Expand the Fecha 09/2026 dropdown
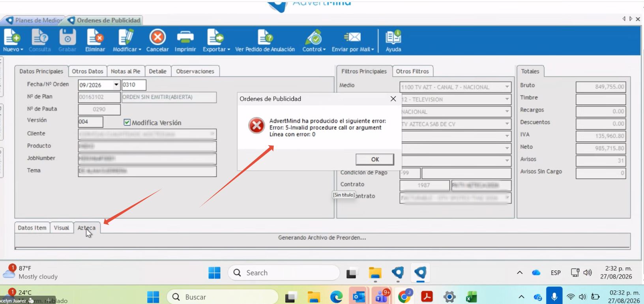The height and width of the screenshot is (304, 644). [x=116, y=85]
